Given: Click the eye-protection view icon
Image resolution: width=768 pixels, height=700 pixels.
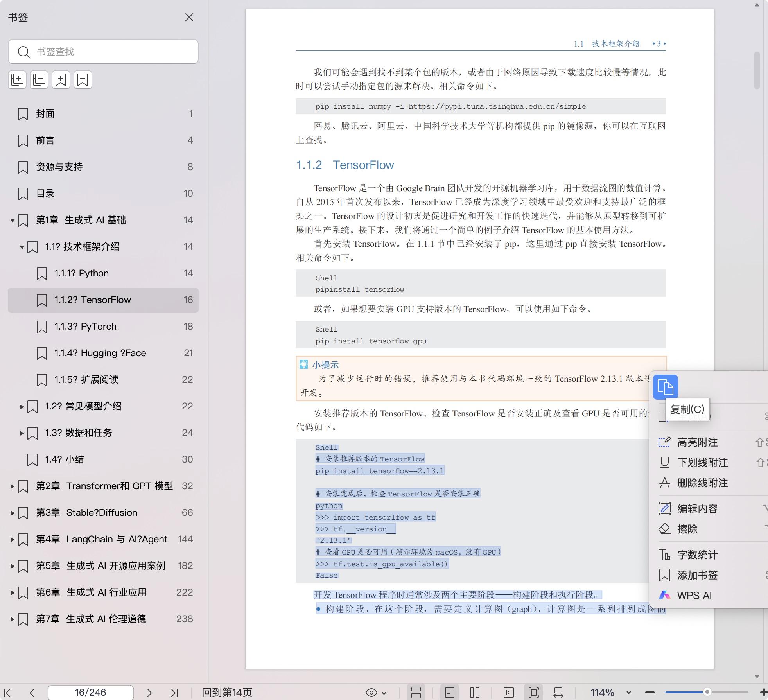Looking at the screenshot, I should 371,693.
